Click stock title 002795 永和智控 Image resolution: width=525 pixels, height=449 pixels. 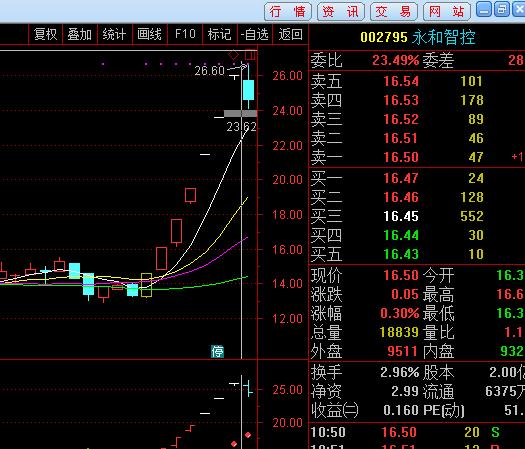click(418, 37)
